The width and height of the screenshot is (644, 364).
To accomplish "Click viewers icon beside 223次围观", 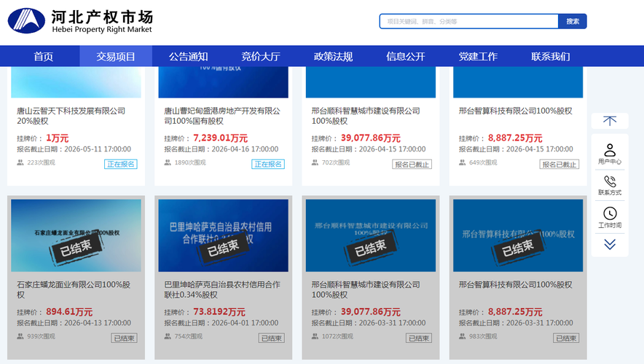I will [20, 162].
